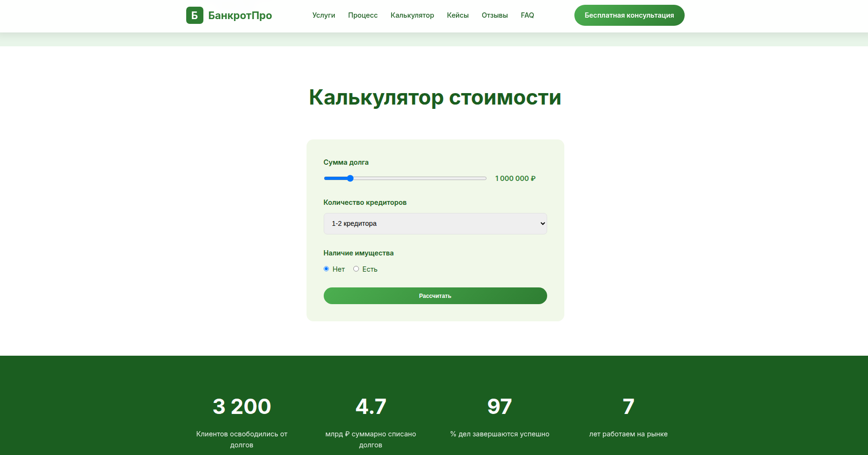Screen dimensions: 868x455
Task: Click the Калькулятор стоимости heading
Action: click(435, 97)
